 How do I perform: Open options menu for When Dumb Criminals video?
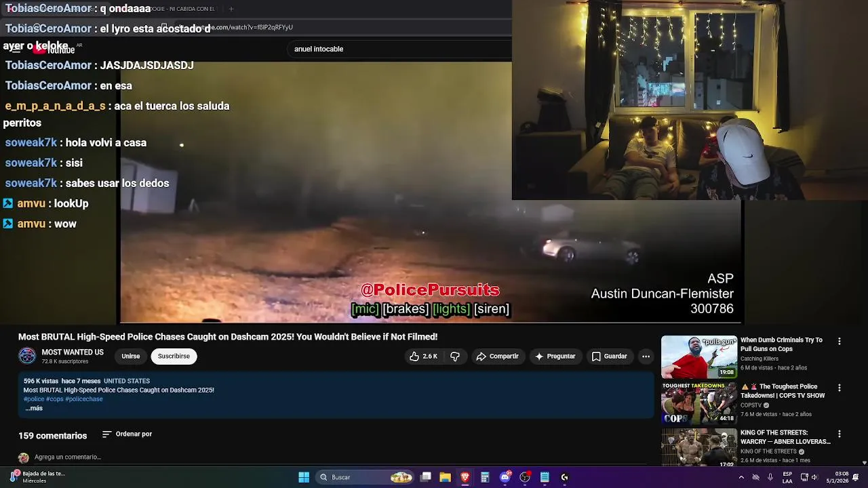coord(839,342)
